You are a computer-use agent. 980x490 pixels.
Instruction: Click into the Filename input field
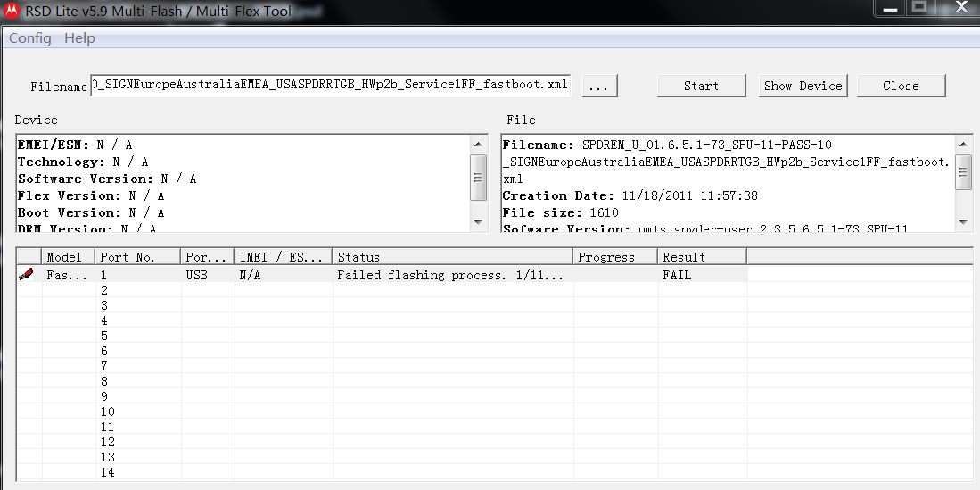click(x=330, y=85)
